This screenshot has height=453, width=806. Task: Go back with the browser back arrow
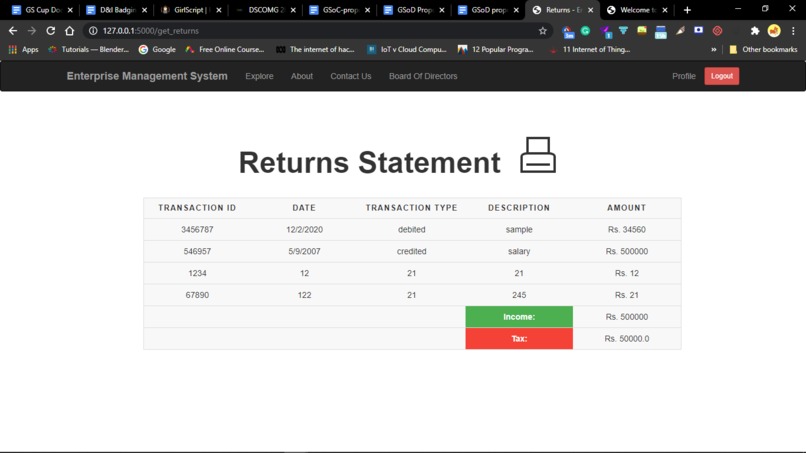tap(13, 31)
